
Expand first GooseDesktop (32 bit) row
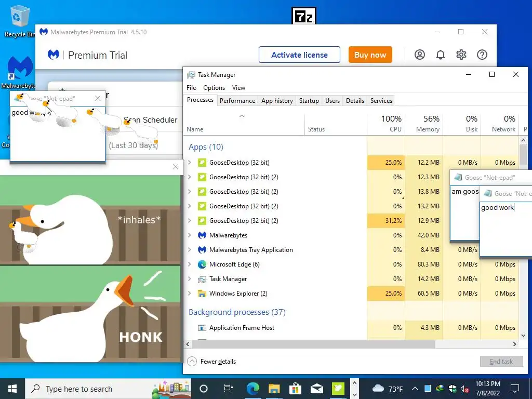pos(190,163)
